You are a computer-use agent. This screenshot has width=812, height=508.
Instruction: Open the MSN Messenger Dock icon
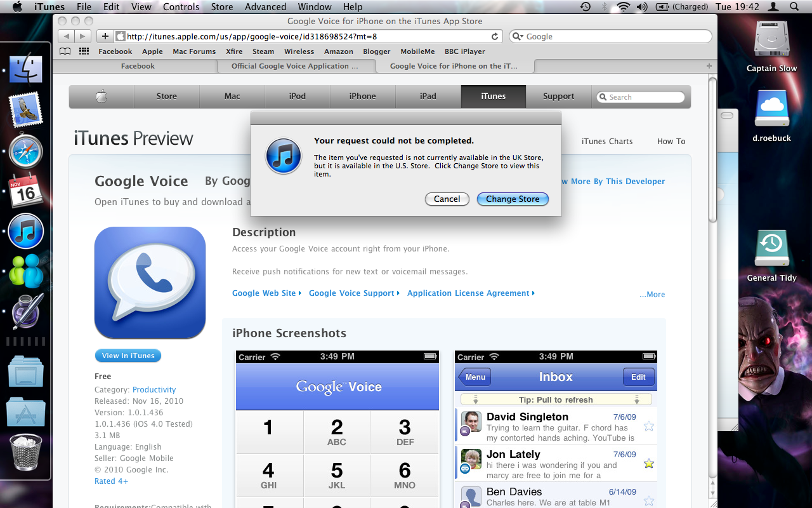click(26, 271)
